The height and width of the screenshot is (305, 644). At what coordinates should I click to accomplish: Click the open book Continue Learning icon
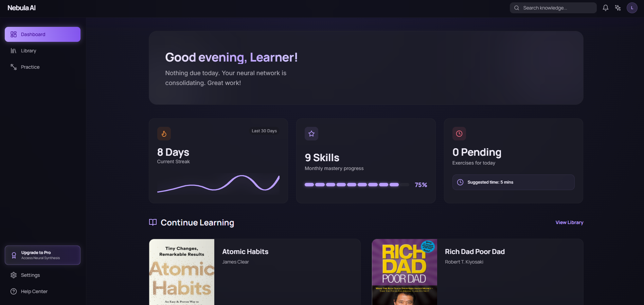[x=153, y=222]
